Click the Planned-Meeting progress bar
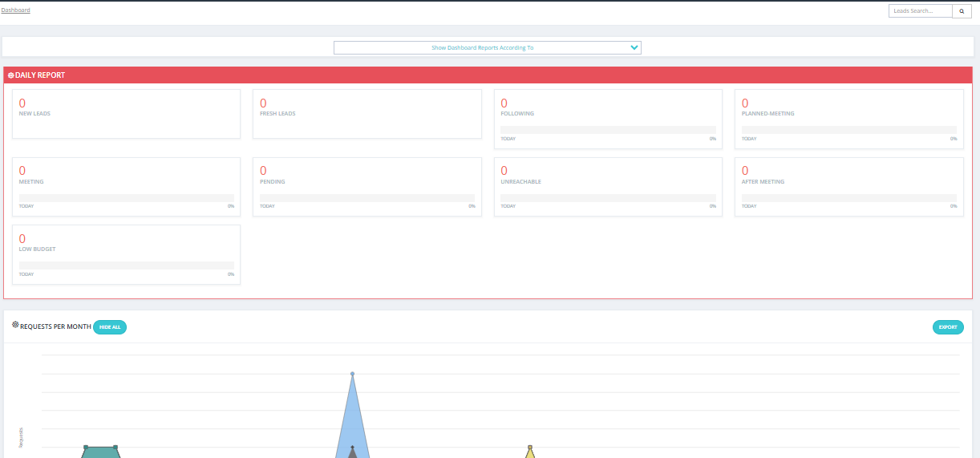Screen dimensions: 980x458 pyautogui.click(x=849, y=129)
